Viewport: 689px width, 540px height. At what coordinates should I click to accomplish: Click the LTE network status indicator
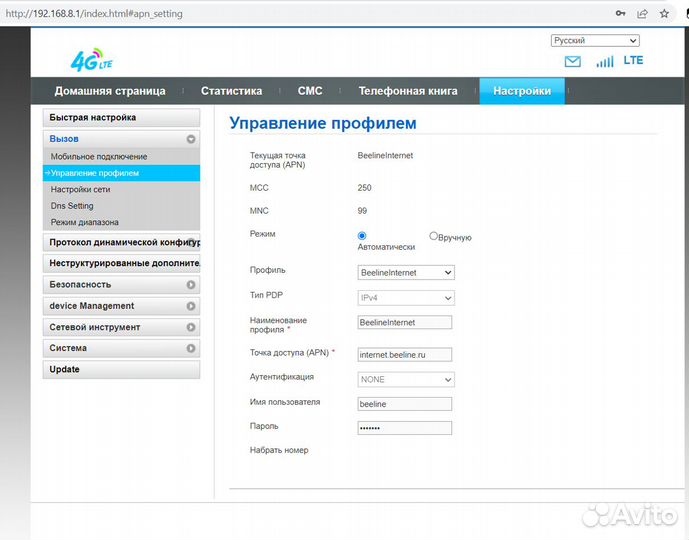[x=633, y=61]
